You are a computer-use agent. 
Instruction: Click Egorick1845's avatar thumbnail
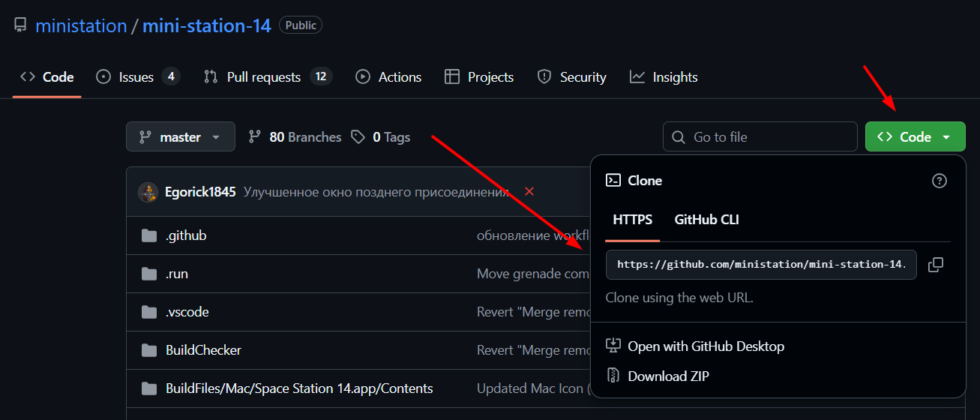point(148,192)
